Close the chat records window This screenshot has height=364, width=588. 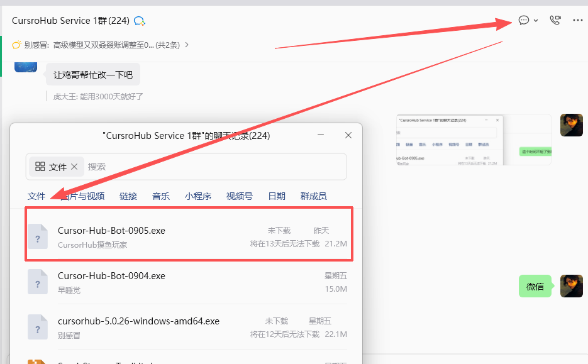point(348,135)
